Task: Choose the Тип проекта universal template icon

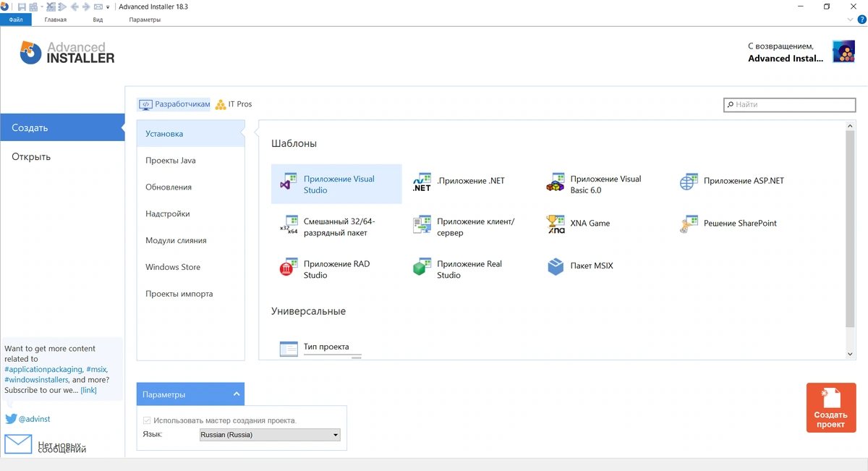Action: (x=289, y=349)
